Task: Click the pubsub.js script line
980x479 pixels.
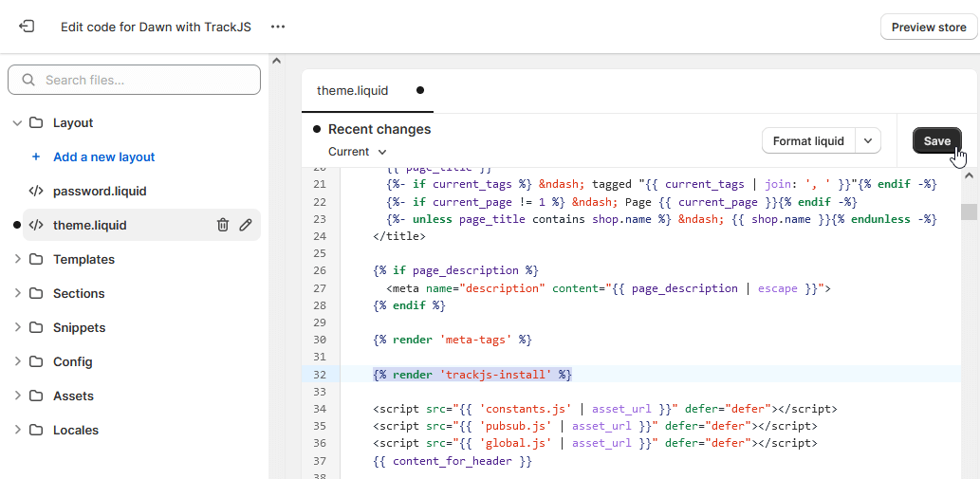Action: (595, 427)
